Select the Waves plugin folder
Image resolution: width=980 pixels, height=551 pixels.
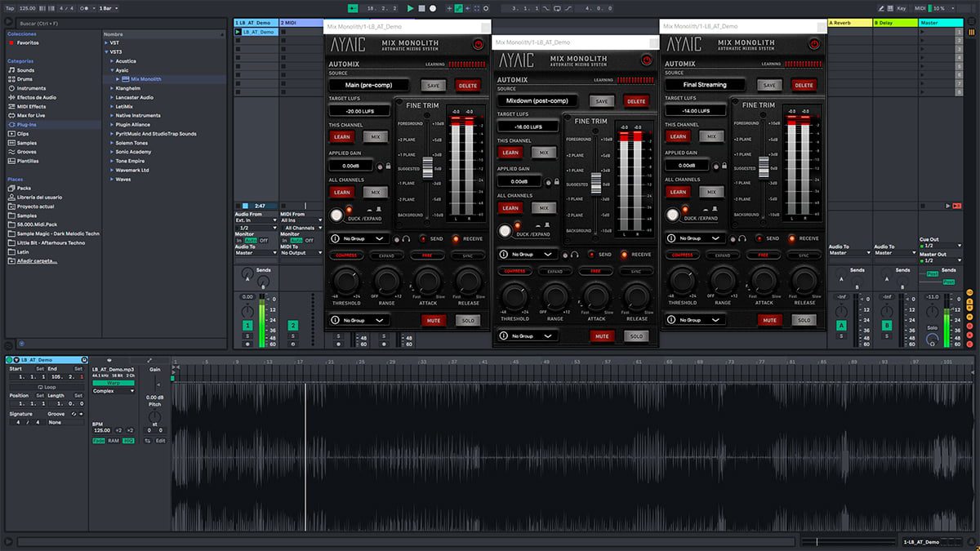click(x=122, y=179)
